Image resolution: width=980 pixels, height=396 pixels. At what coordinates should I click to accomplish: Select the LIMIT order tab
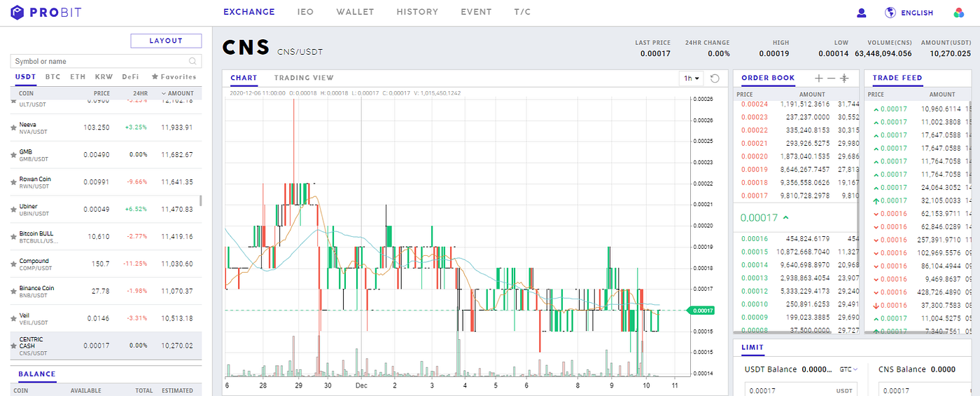tap(752, 348)
